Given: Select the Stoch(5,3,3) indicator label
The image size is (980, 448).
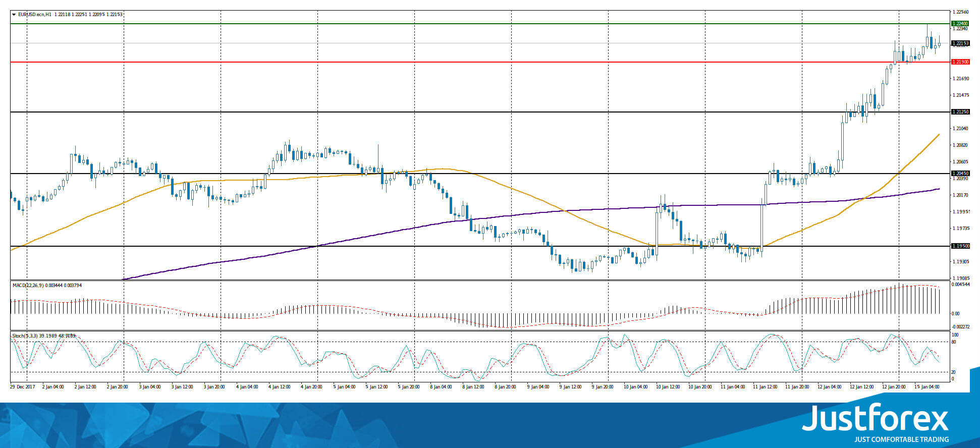Looking at the screenshot, I should (x=24, y=336).
